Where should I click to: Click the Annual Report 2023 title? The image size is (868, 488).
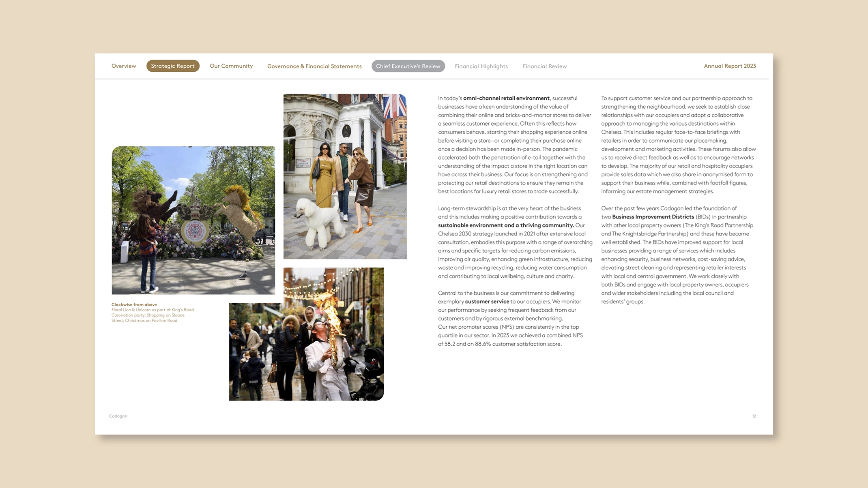click(x=730, y=66)
